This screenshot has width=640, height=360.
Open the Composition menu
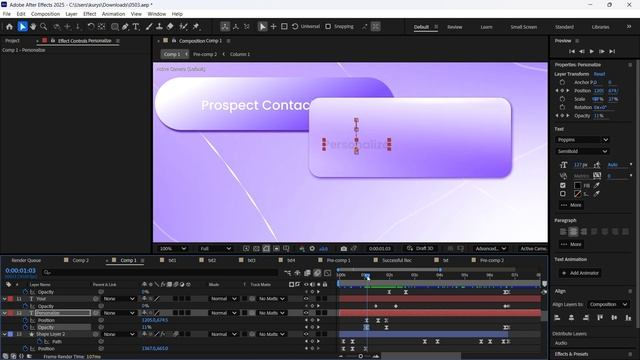pos(45,14)
